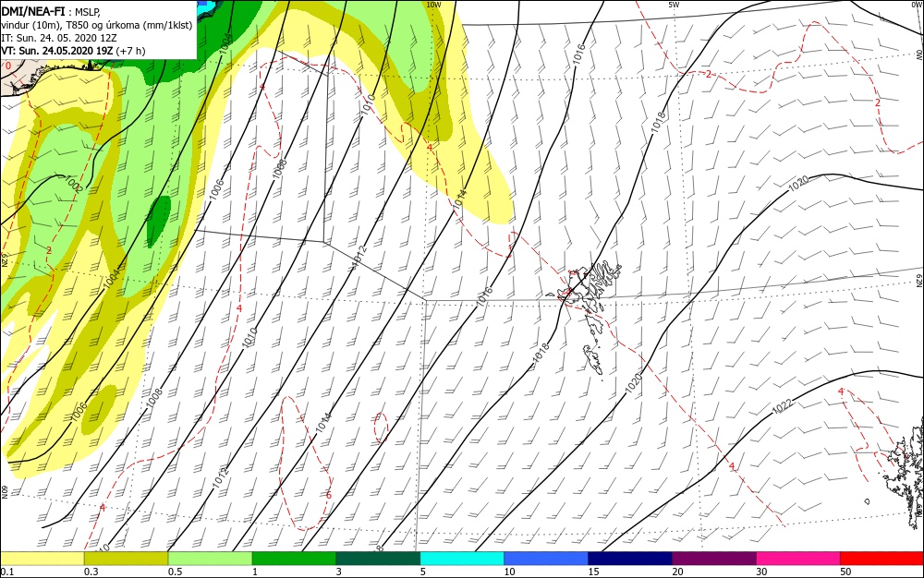
Task: Click the pink 30–50 legend swatch
Action: 798,559
